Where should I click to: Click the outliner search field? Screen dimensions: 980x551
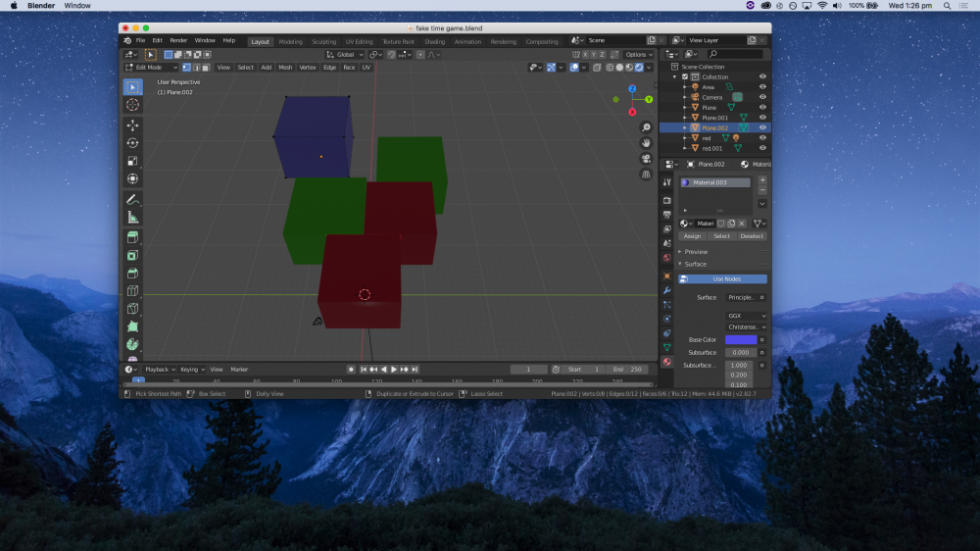click(x=735, y=54)
